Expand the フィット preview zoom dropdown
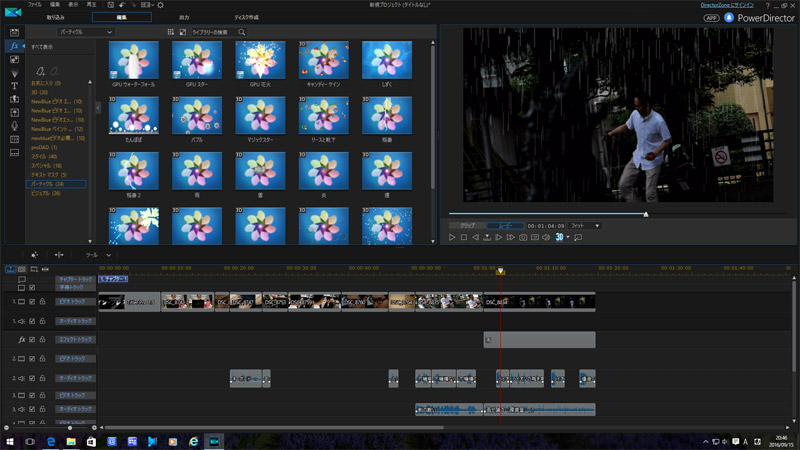The height and width of the screenshot is (450, 800). (585, 226)
